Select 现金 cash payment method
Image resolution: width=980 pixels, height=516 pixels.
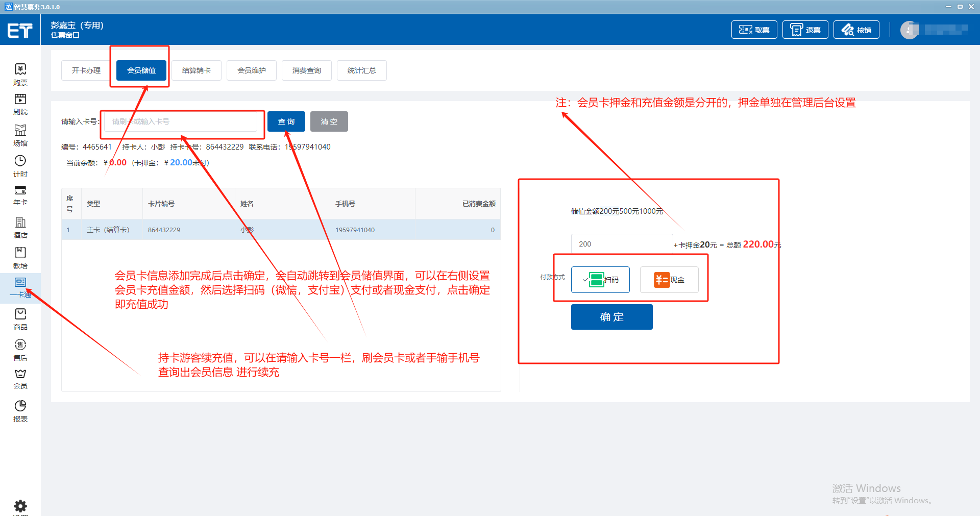tap(669, 280)
